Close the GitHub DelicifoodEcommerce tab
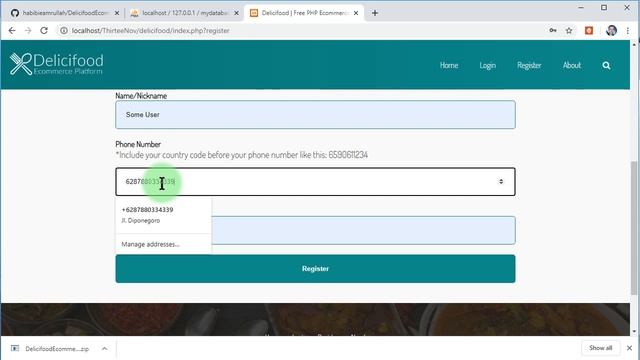This screenshot has width=640, height=360. tap(117, 13)
